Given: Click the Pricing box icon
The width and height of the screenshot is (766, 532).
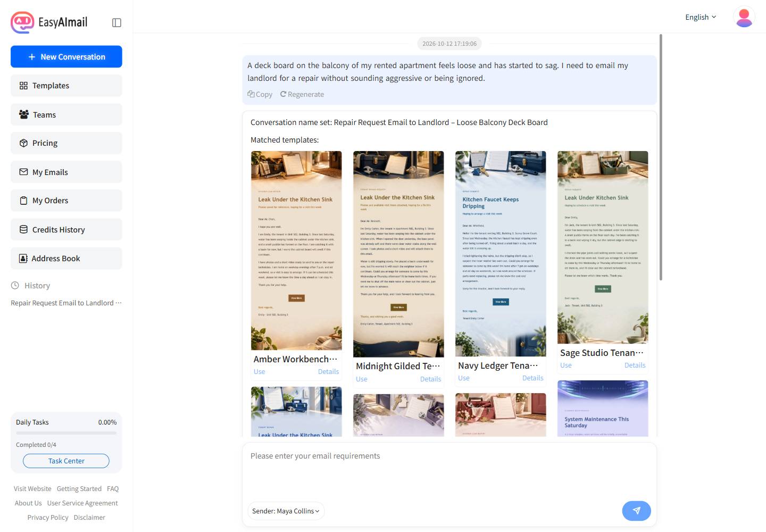Looking at the screenshot, I should pyautogui.click(x=23, y=143).
